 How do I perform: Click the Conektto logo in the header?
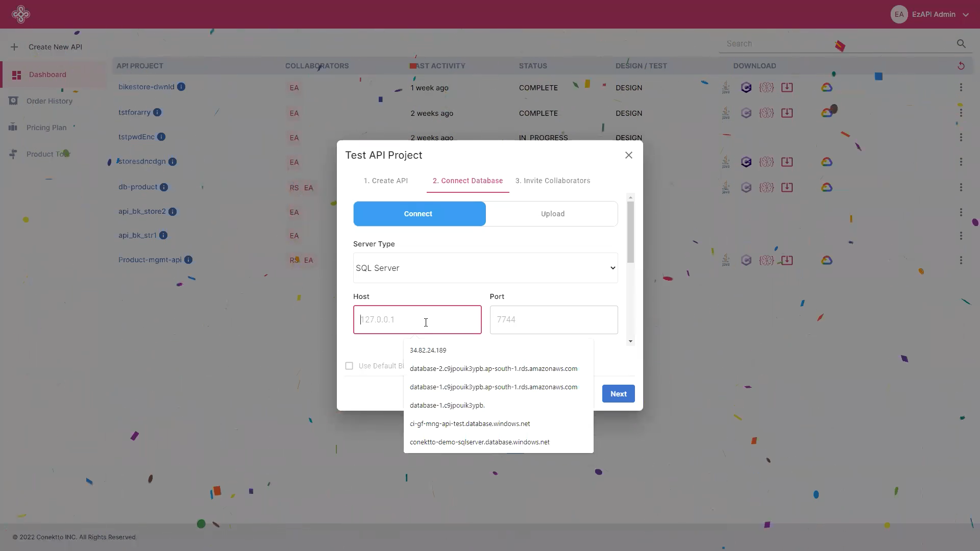(x=21, y=14)
